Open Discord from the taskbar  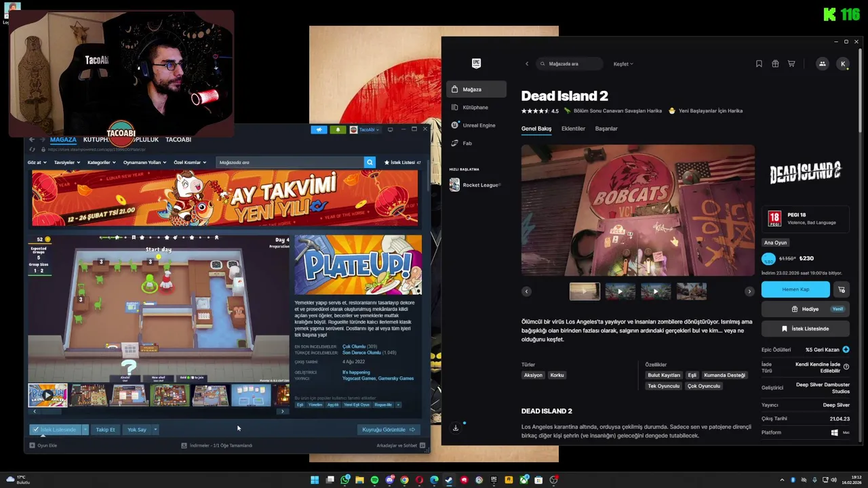point(390,480)
